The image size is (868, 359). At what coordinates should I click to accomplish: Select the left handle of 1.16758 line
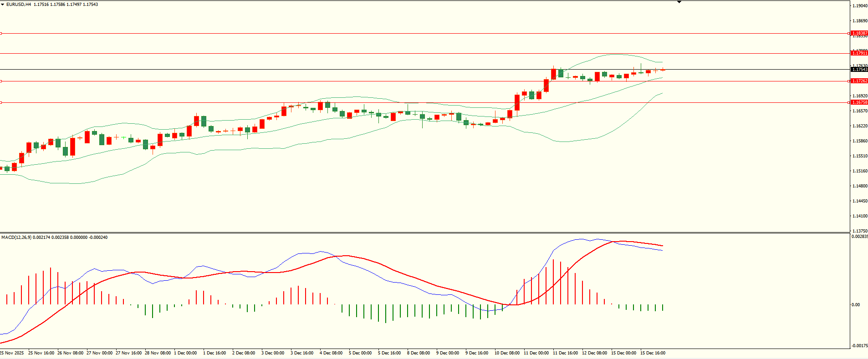(x=1, y=102)
